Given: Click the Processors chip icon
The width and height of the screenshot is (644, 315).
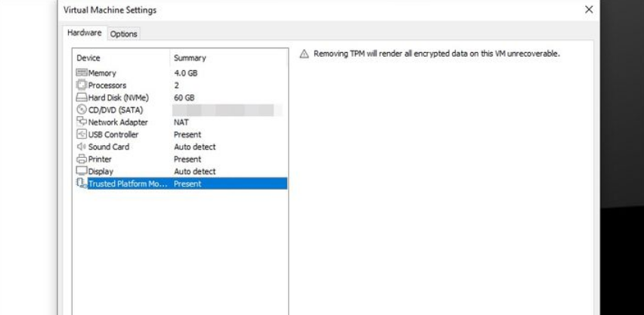Looking at the screenshot, I should (82, 85).
